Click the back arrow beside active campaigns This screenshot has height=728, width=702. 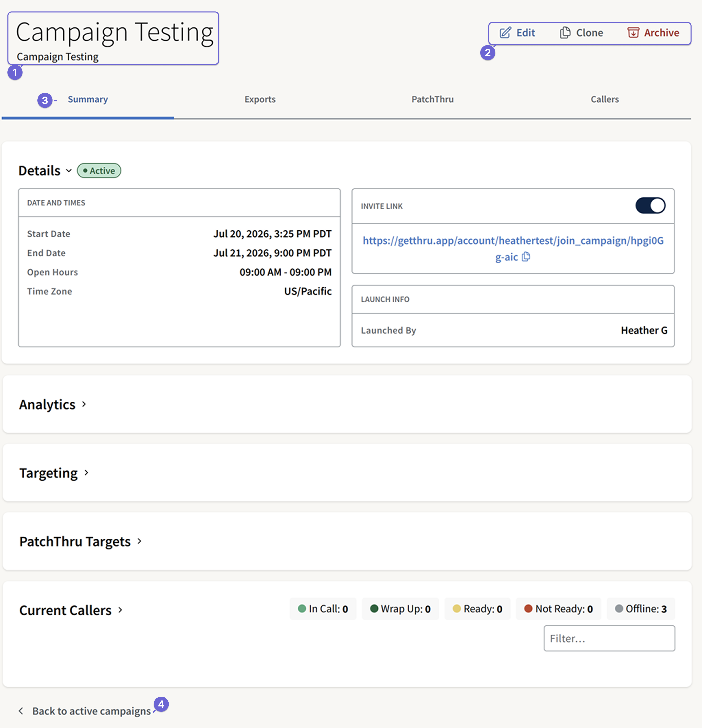(x=21, y=710)
